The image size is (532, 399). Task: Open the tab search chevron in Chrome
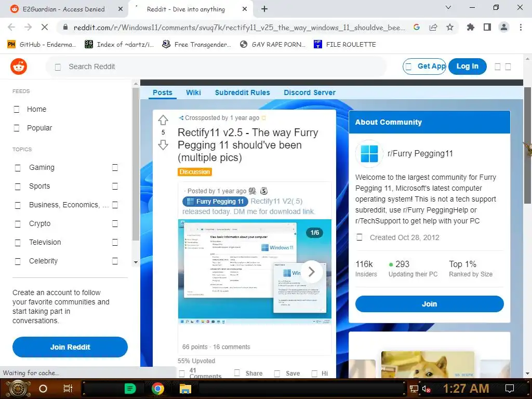point(448,7)
